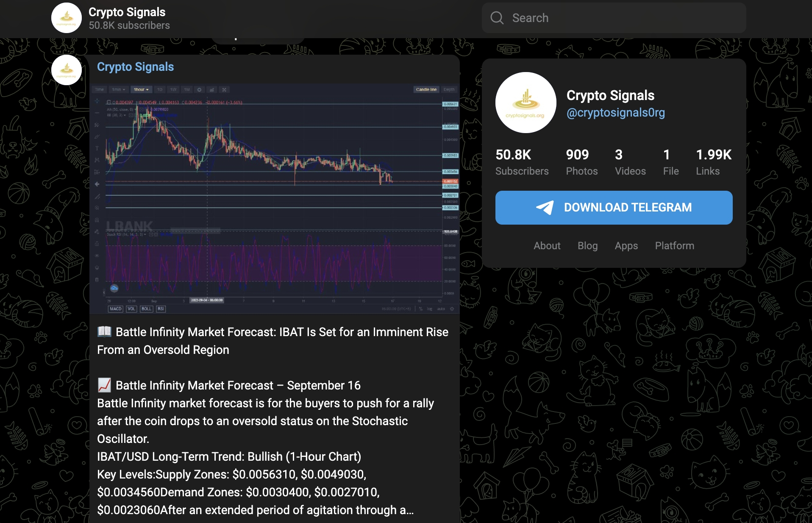Select the 50.8K Subscribers counter
The width and height of the screenshot is (812, 523).
[522, 162]
